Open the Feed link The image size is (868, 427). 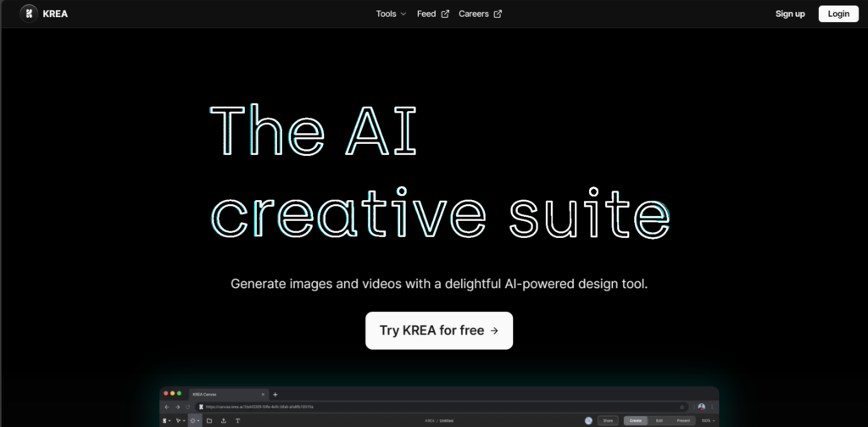[426, 14]
